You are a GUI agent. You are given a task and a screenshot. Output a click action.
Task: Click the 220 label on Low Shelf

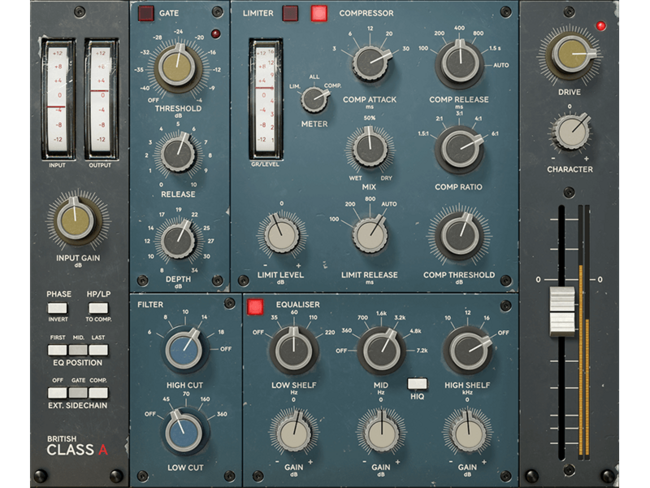(330, 332)
